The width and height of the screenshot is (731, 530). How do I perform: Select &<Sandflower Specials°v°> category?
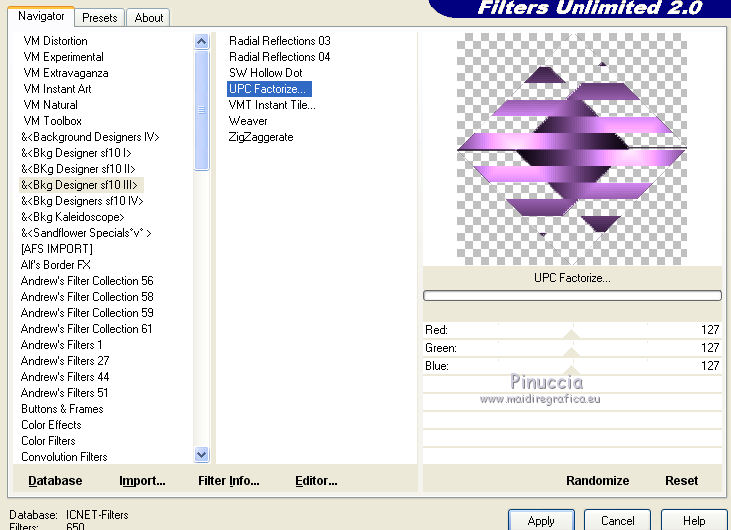pyautogui.click(x=86, y=233)
